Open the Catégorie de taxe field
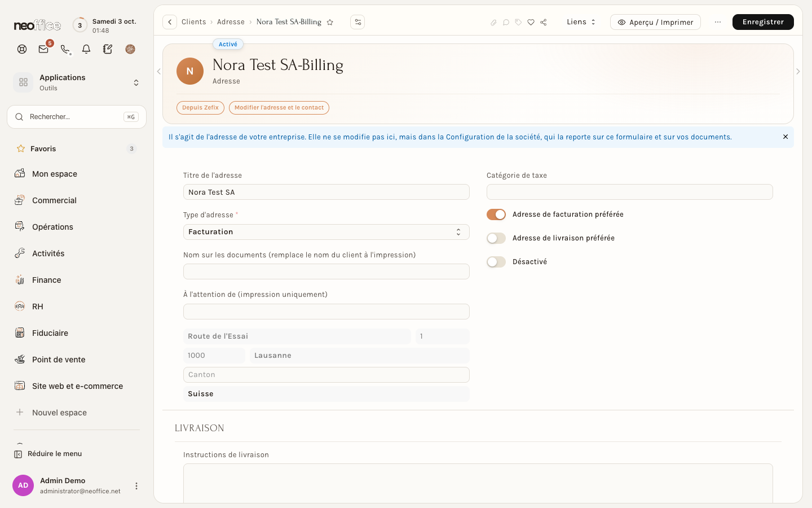 [630, 192]
